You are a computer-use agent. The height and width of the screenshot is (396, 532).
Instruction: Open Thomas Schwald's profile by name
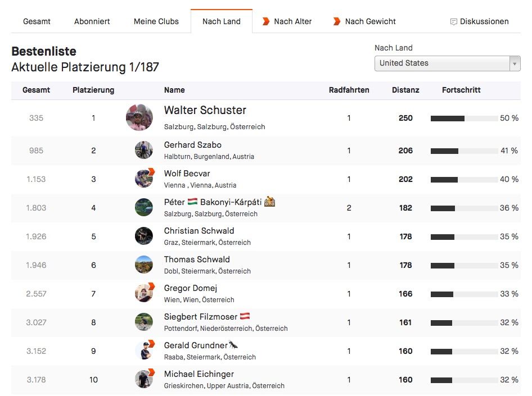coord(197,260)
